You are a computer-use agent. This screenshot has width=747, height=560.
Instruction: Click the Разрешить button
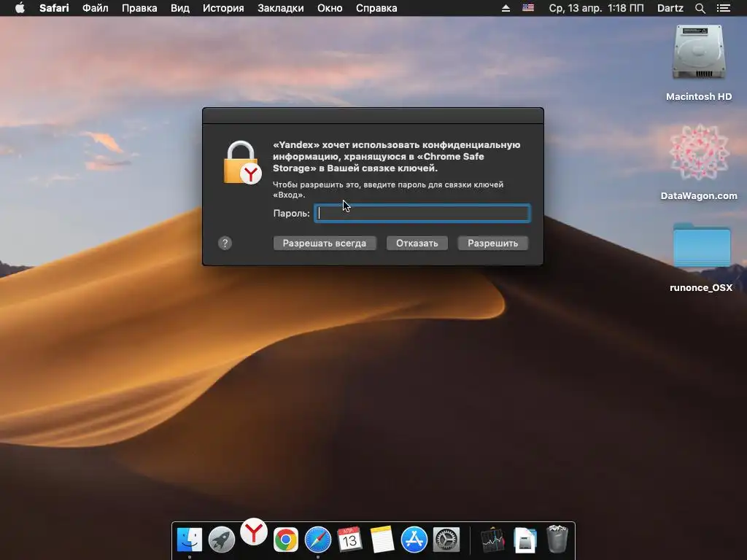coord(492,244)
